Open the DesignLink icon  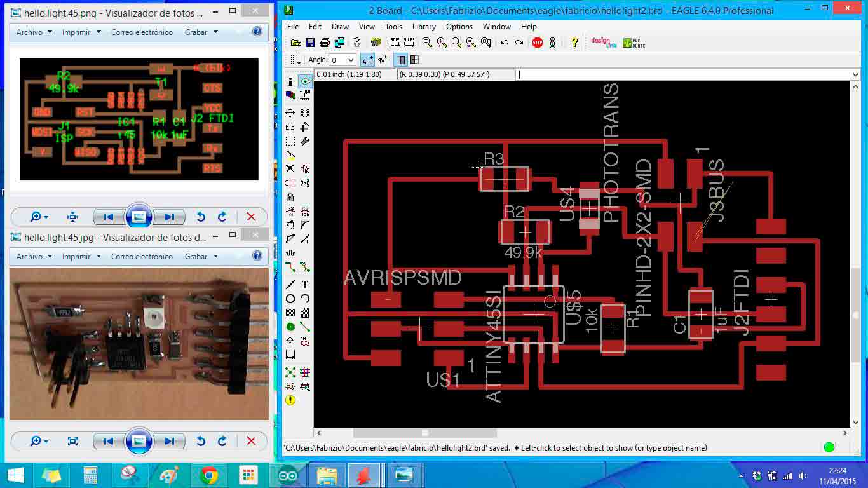[603, 43]
